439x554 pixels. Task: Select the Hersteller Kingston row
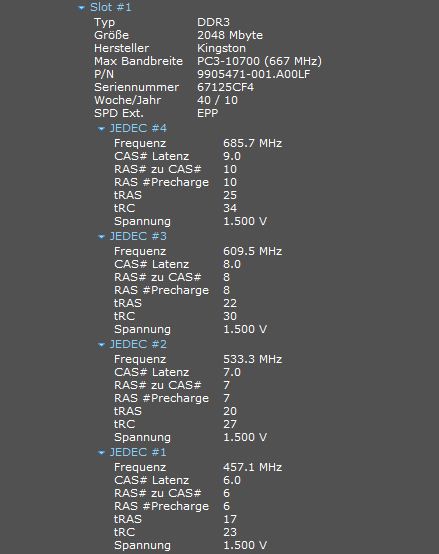tap(170, 48)
